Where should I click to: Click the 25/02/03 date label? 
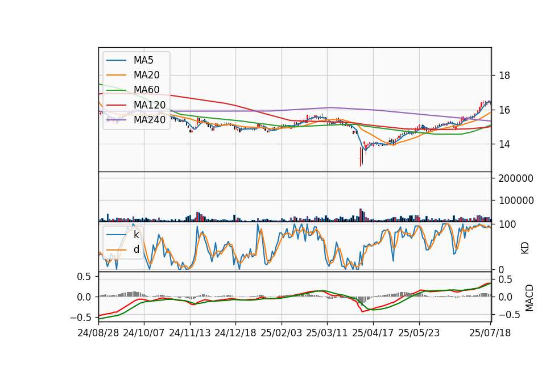coord(282,333)
